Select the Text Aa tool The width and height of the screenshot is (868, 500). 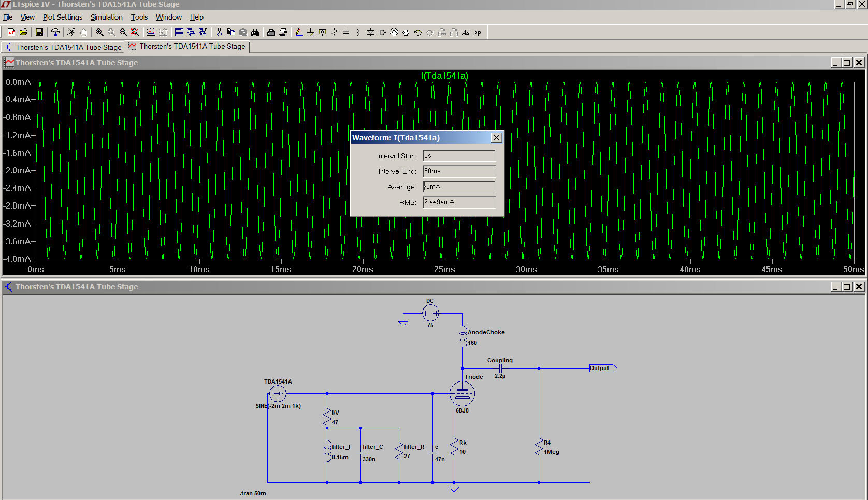tap(466, 32)
